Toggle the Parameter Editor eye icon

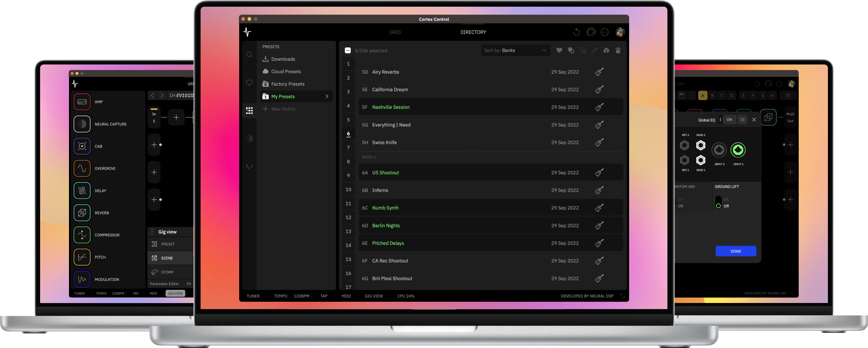pos(189,284)
